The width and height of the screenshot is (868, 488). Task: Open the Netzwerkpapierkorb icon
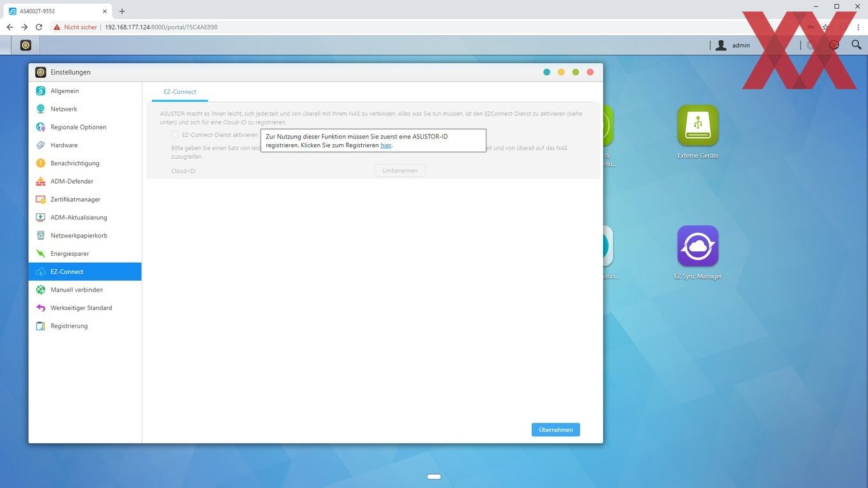41,235
